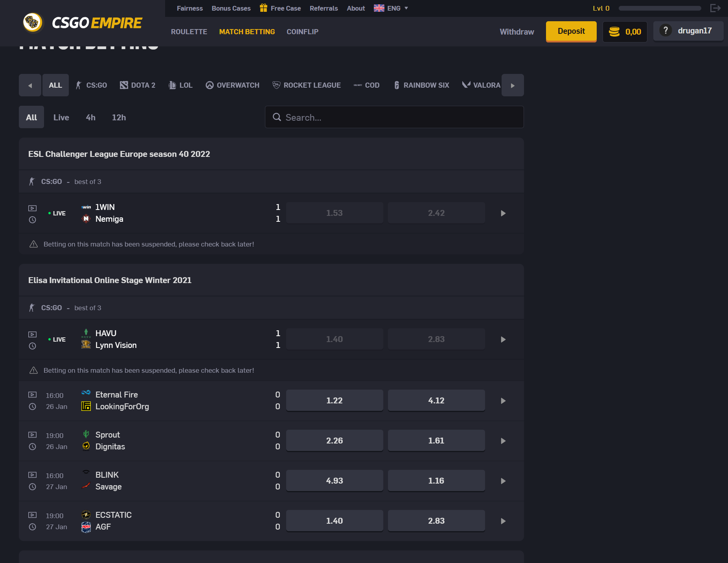The height and width of the screenshot is (563, 728).
Task: Click the HAVU team logo
Action: click(x=86, y=333)
